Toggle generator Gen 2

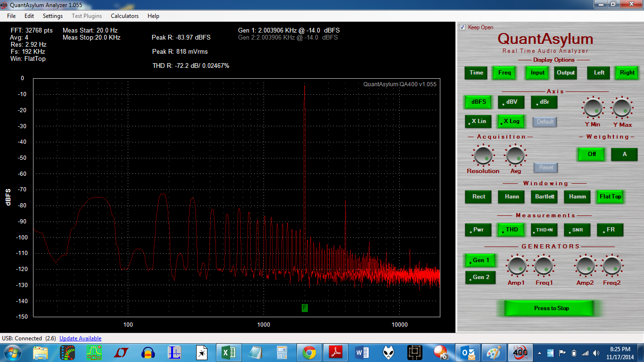pos(480,277)
